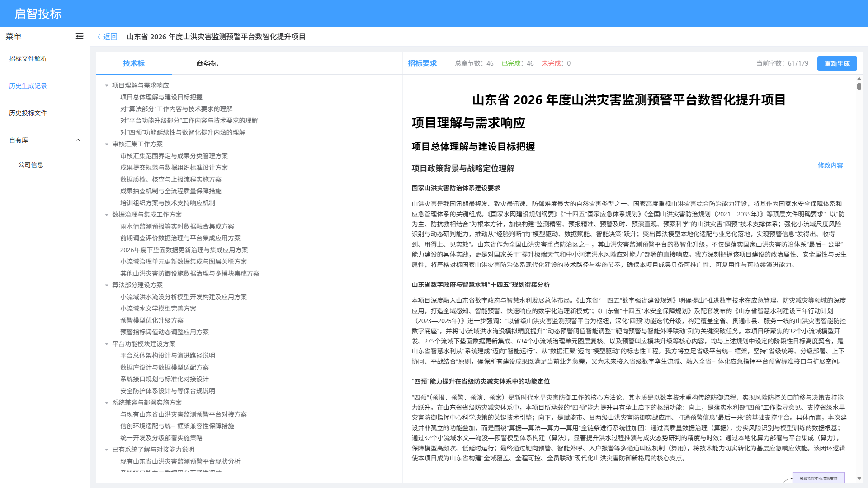The image size is (868, 488).
Task: Toggle the 算法部分建设方案 tree arrow
Action: pyautogui.click(x=107, y=285)
